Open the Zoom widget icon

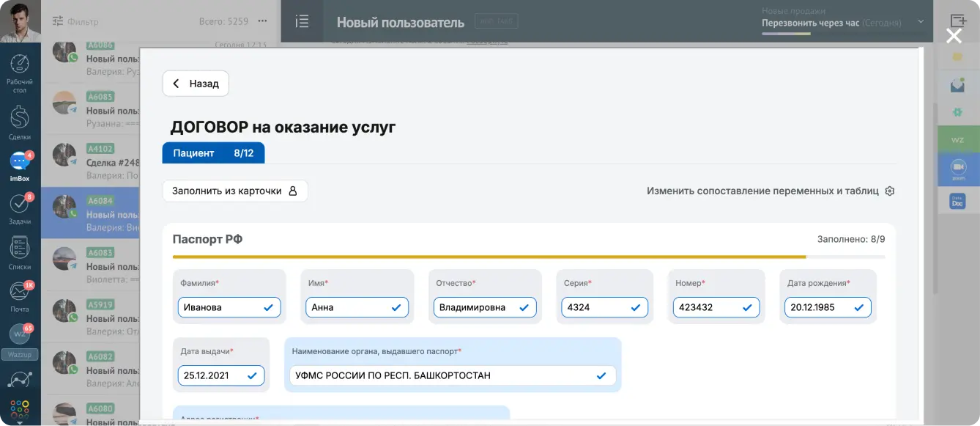coord(957,168)
